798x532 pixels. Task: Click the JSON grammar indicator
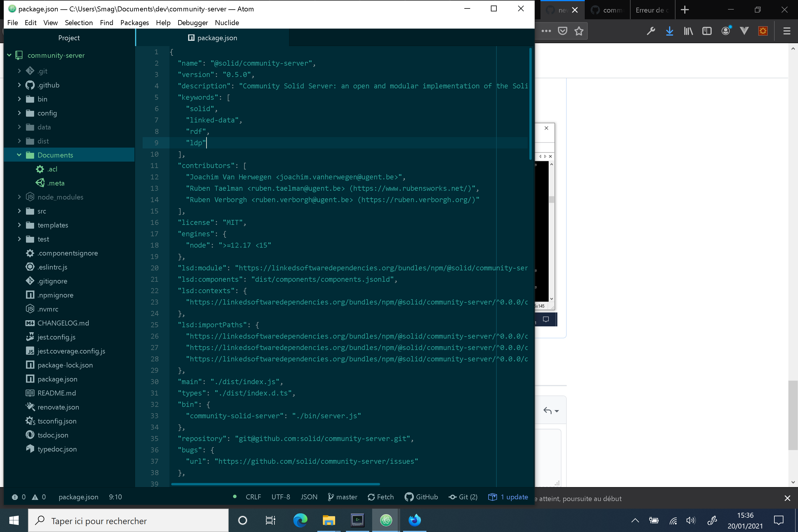[x=309, y=497]
